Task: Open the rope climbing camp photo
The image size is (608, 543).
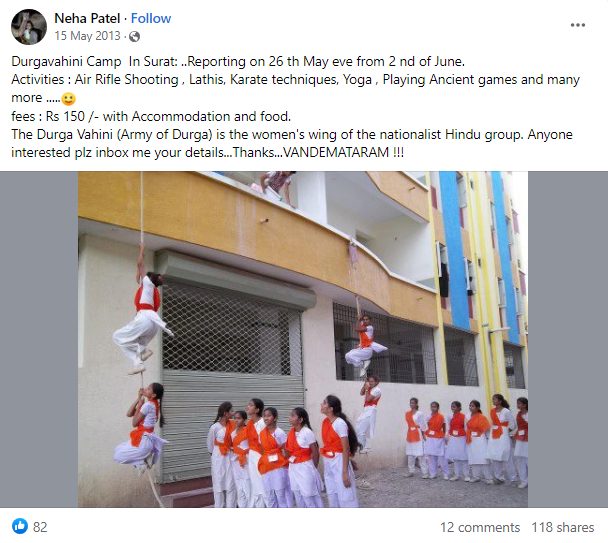Action: point(303,339)
